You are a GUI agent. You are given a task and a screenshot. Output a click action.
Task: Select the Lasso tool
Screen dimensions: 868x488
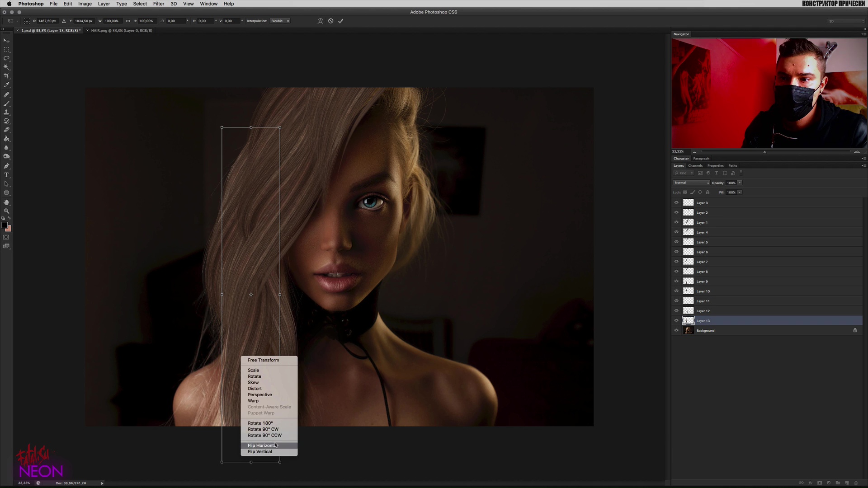[x=6, y=58]
